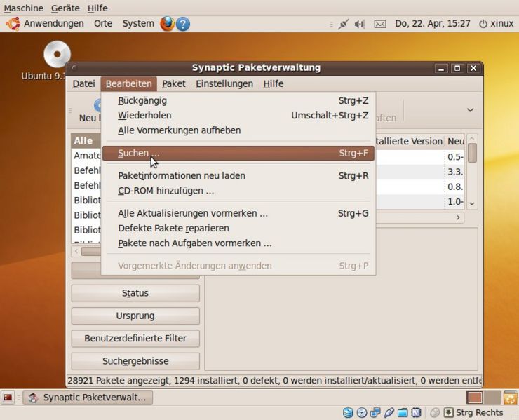Open the mail envelope indicator icon
The width and height of the screenshot is (519, 420).
[x=379, y=24]
